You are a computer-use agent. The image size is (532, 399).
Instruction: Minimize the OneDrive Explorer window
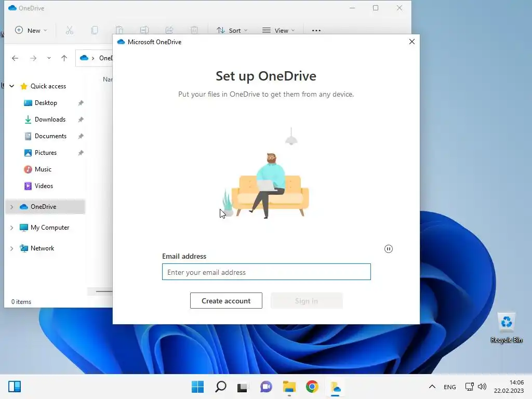(x=352, y=8)
